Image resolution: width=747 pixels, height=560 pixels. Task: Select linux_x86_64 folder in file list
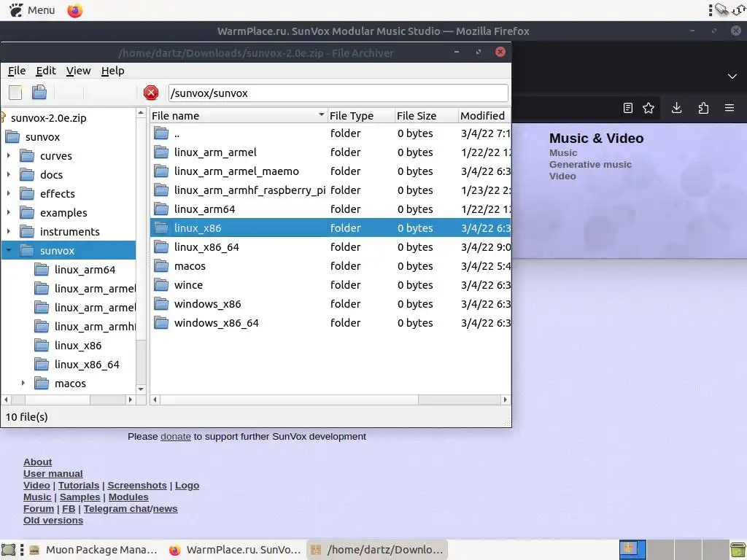[330, 246]
